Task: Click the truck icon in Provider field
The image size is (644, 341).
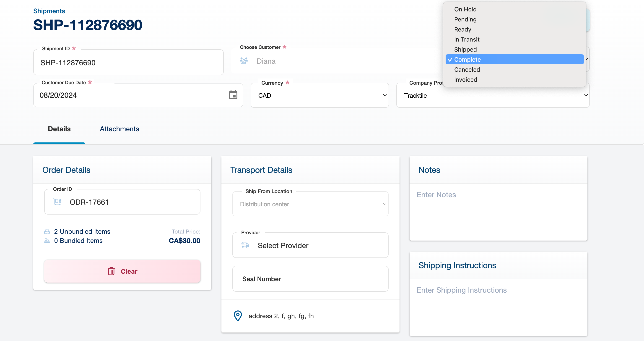Action: coord(245,245)
